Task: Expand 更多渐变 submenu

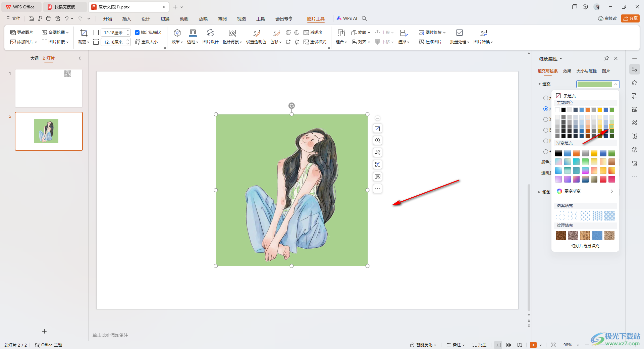Action: tap(585, 191)
